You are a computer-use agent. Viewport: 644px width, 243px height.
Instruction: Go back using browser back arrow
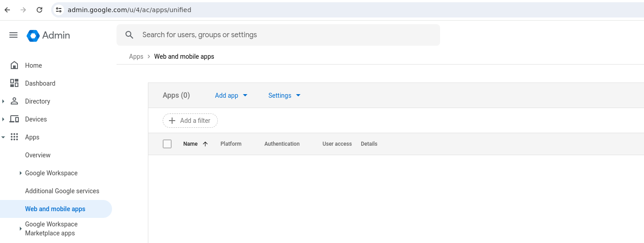7,10
